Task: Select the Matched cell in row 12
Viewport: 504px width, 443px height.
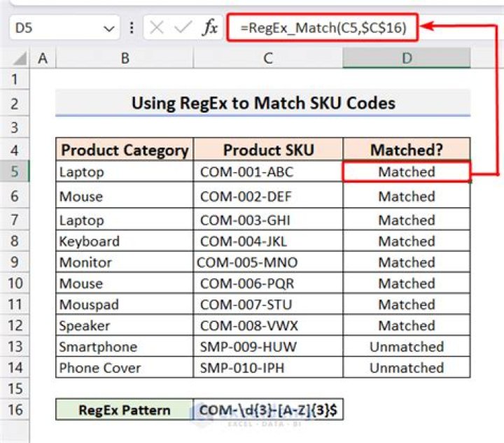Action: pyautogui.click(x=407, y=325)
